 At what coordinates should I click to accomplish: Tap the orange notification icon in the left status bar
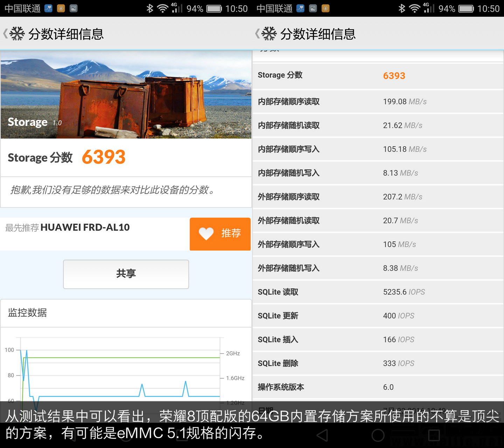(61, 8)
